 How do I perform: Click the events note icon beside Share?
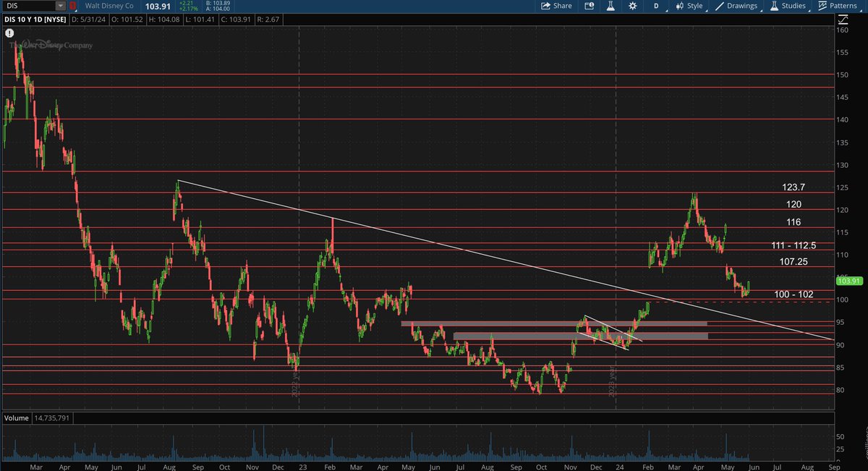[588, 6]
